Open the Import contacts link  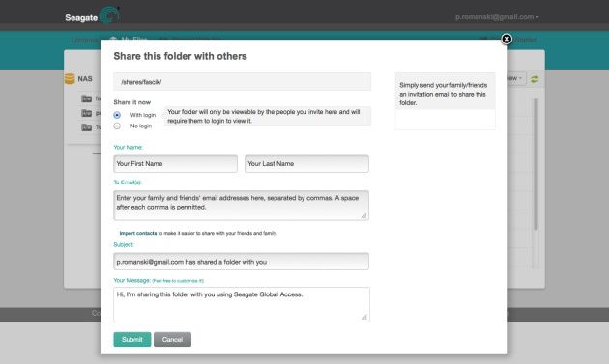138,233
